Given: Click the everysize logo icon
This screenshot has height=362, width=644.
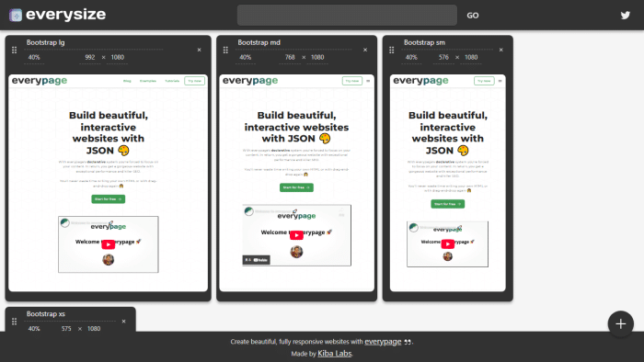Looking at the screenshot, I should coord(16,16).
